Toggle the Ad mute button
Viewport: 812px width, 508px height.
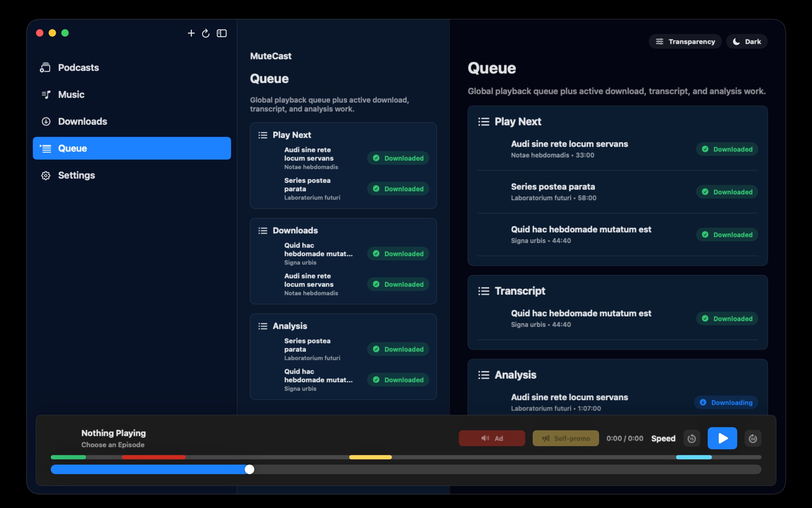coord(491,438)
